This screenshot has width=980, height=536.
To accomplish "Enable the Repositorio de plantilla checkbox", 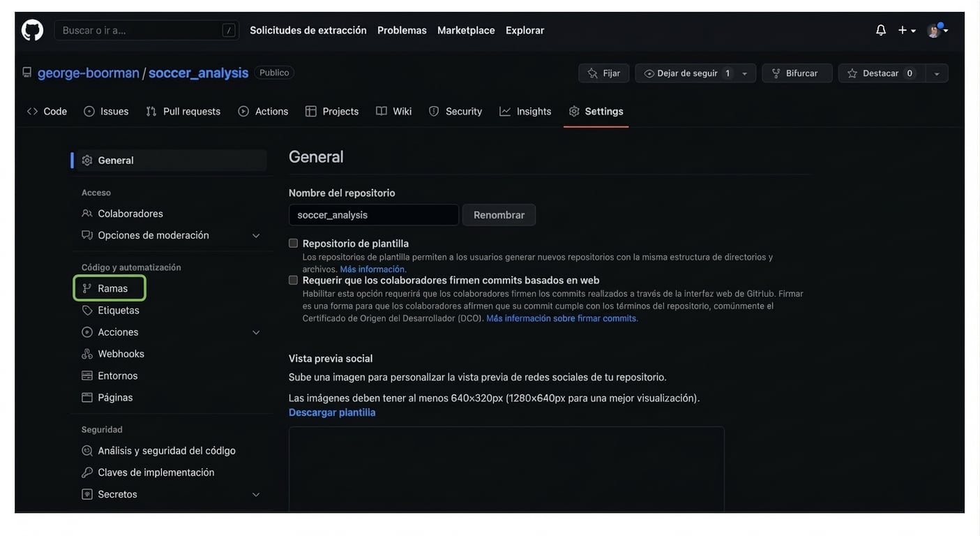I will tap(294, 244).
